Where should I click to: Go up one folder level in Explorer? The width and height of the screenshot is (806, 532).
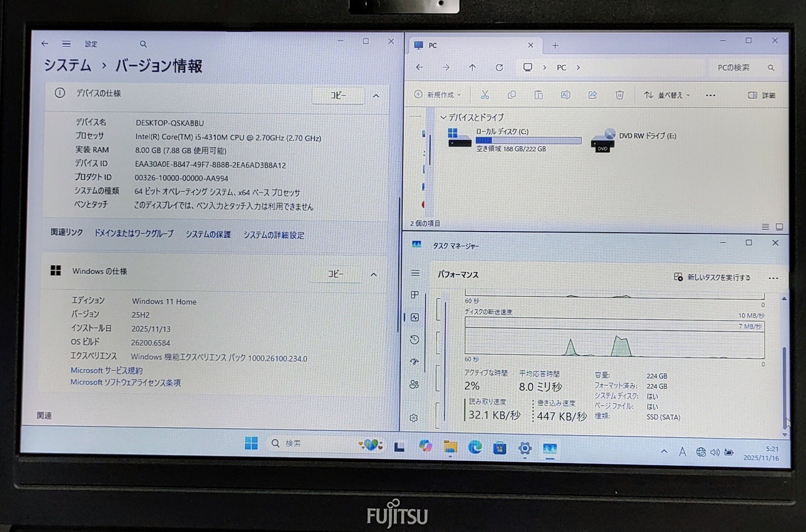pos(472,67)
